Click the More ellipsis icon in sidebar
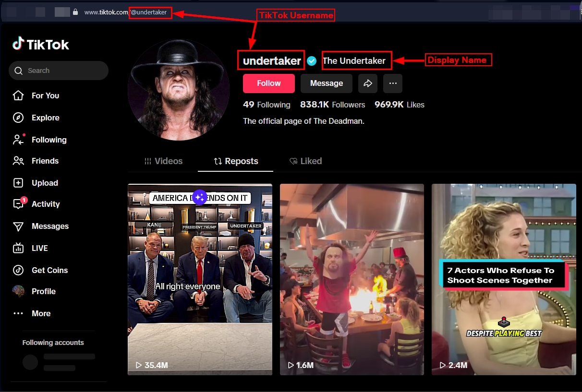Viewport: 582px width, 392px height. click(18, 313)
